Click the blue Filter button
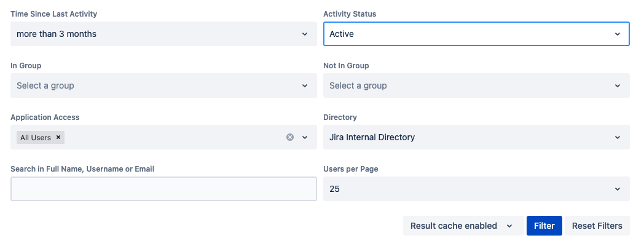 [x=544, y=226]
